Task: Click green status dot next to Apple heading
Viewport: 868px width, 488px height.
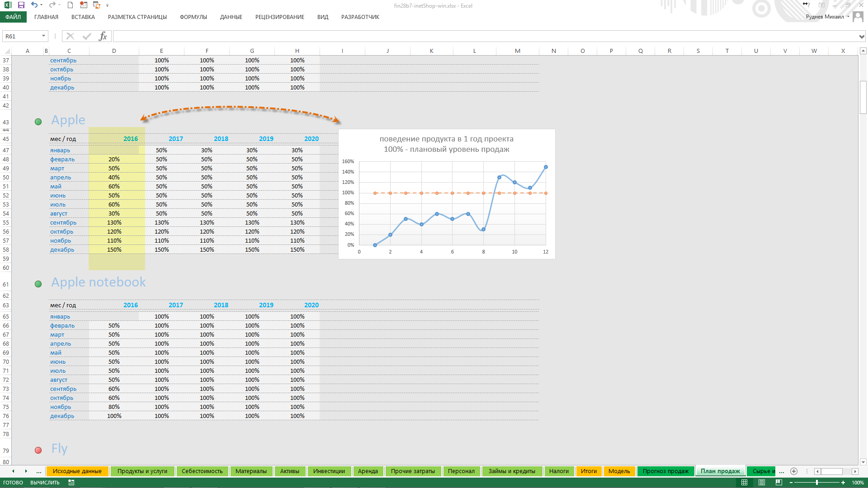Action: tap(38, 122)
